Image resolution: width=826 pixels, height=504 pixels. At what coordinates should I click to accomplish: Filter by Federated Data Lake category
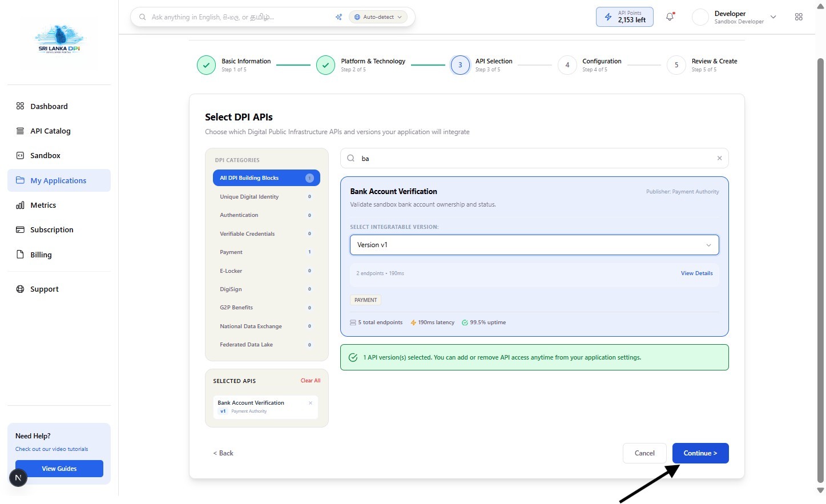click(267, 345)
